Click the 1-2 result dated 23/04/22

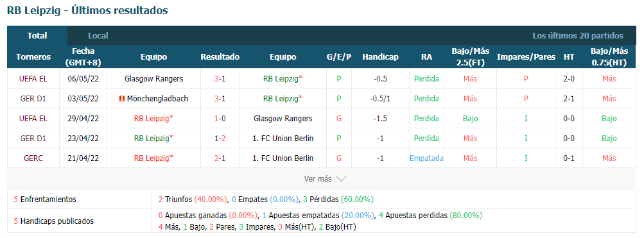[x=220, y=139]
